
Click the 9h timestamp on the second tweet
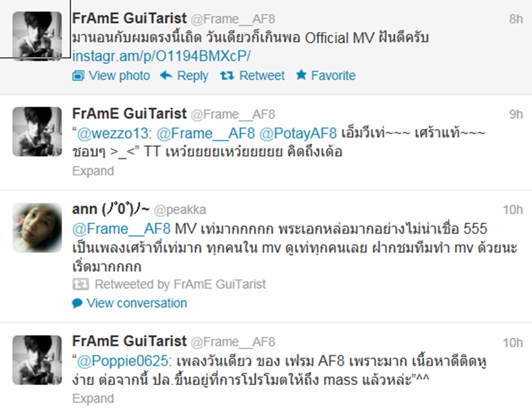pyautogui.click(x=516, y=114)
